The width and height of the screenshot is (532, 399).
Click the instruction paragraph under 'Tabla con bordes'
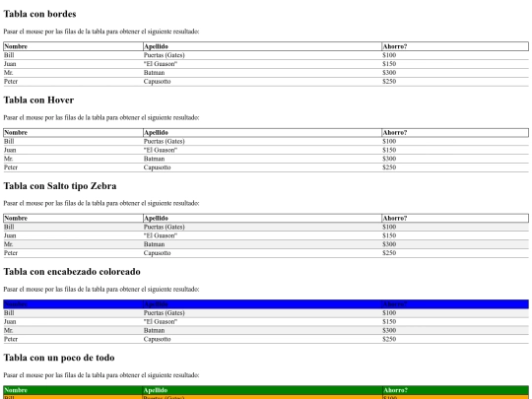pos(101,32)
